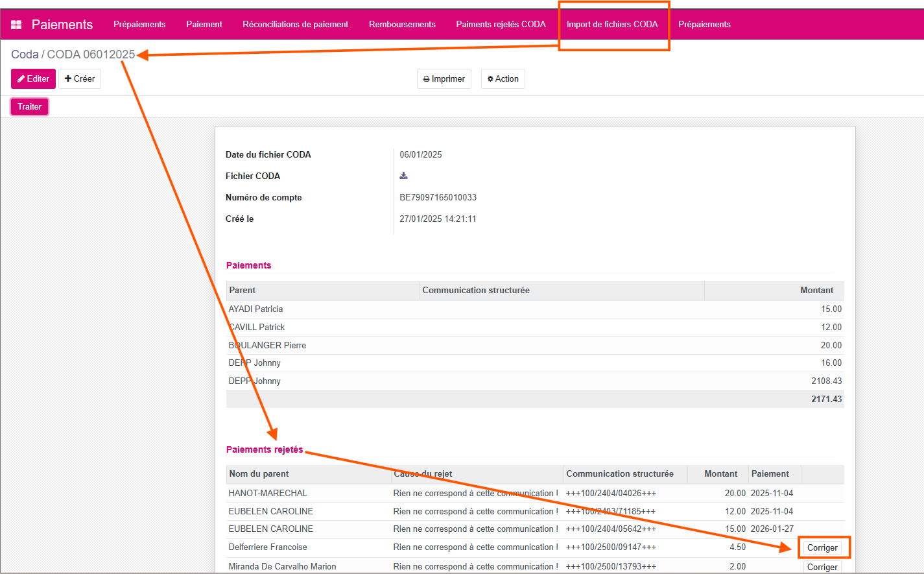This screenshot has height=574, width=924.
Task: Open Import de fichiers CODA menu
Action: click(x=611, y=25)
